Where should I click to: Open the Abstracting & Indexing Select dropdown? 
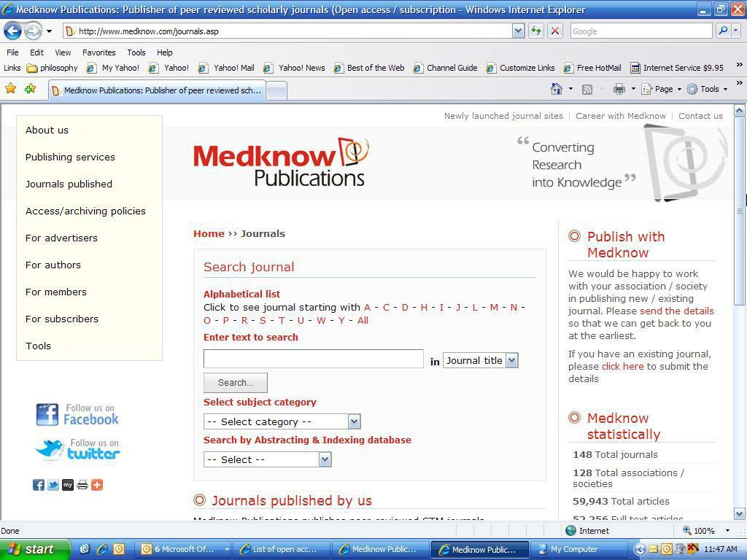pos(267,459)
